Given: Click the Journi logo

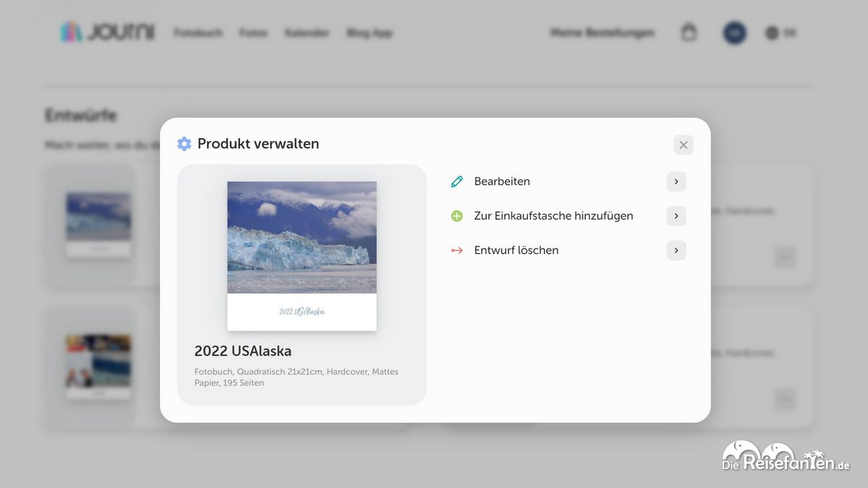Looking at the screenshot, I should [108, 33].
